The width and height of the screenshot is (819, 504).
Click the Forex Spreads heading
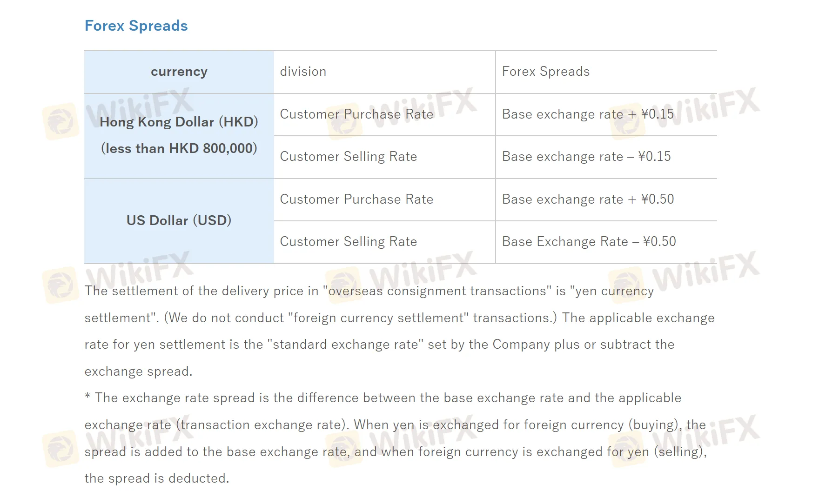point(136,26)
